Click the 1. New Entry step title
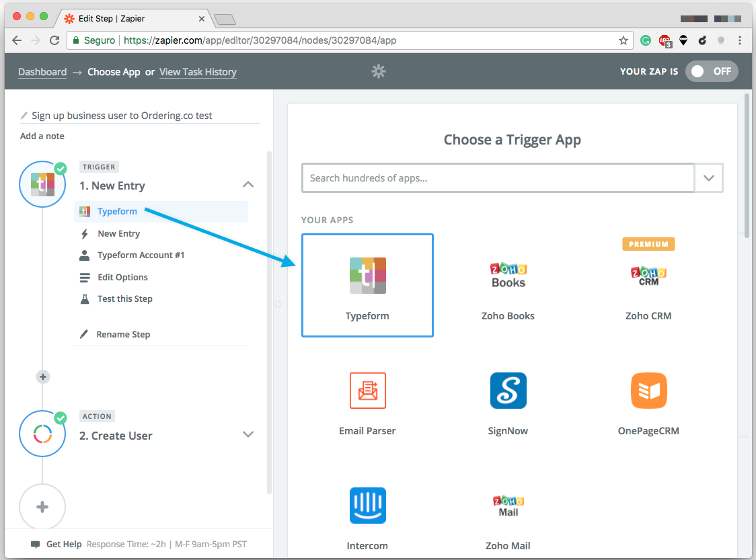The width and height of the screenshot is (756, 560). [x=112, y=186]
